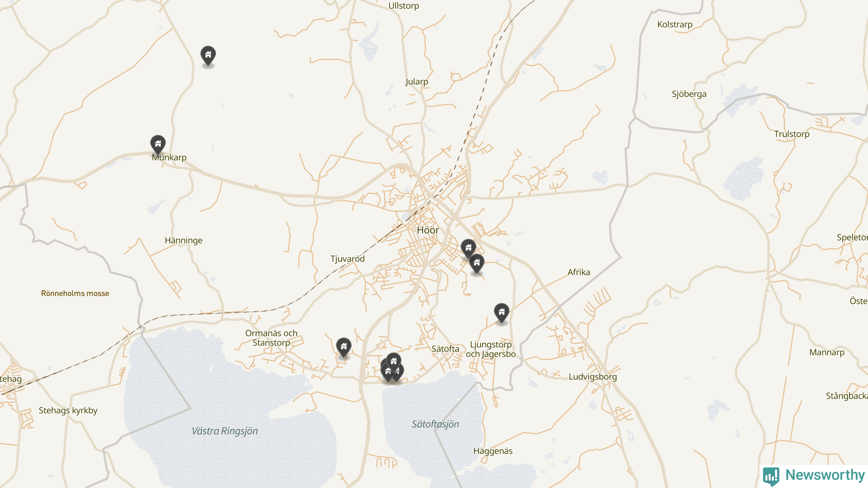The width and height of the screenshot is (868, 488).
Task: Select the Västra Ringsjön lake label
Action: tap(225, 431)
